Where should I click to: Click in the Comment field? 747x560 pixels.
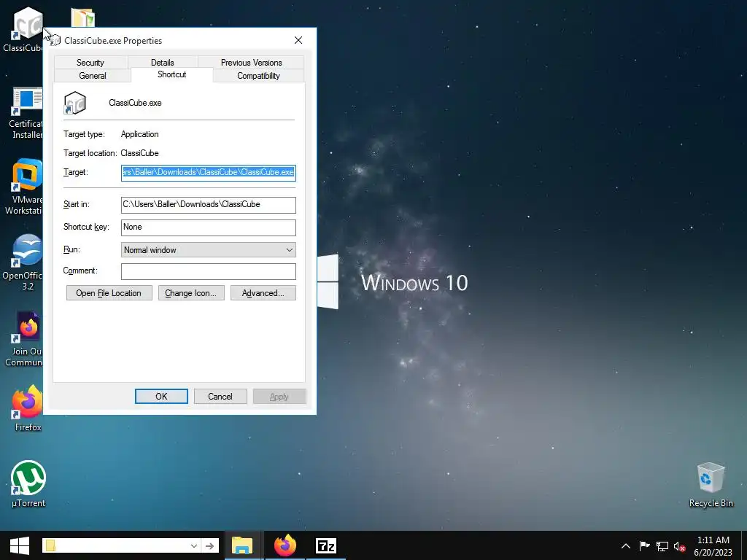tap(208, 271)
